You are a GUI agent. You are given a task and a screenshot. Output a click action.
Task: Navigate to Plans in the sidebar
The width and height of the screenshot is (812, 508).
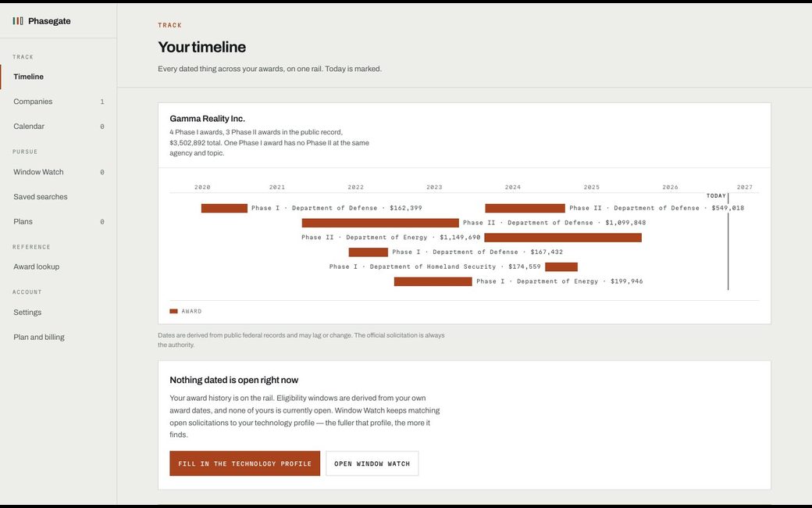point(59,222)
